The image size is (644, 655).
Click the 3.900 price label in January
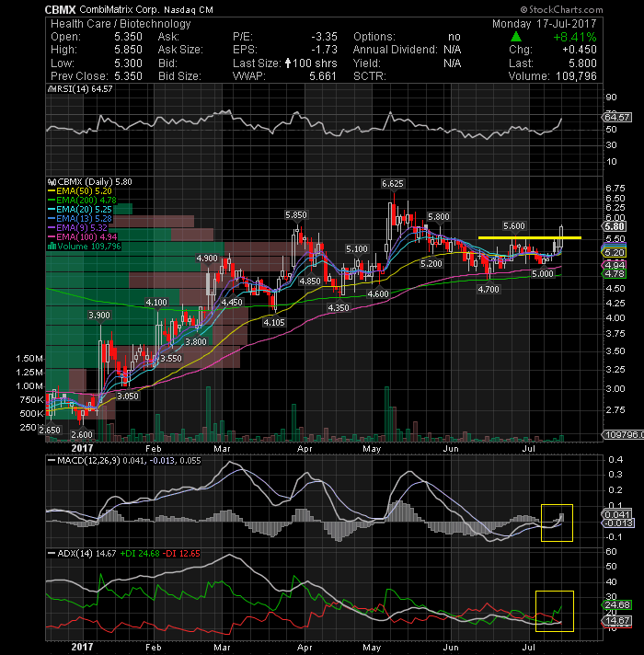click(99, 315)
